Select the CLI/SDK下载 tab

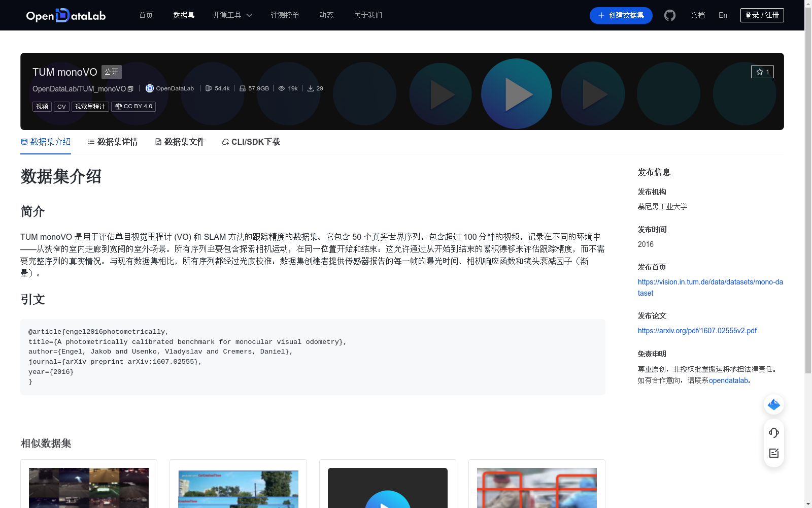pos(251,142)
